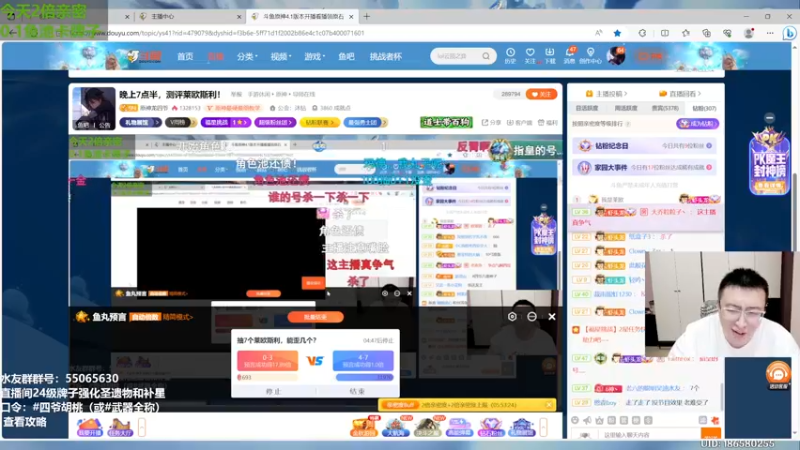This screenshot has height=450, width=800.
Task: Collapse the PK魔王封神榜 floating widget with minus
Action: click(769, 118)
